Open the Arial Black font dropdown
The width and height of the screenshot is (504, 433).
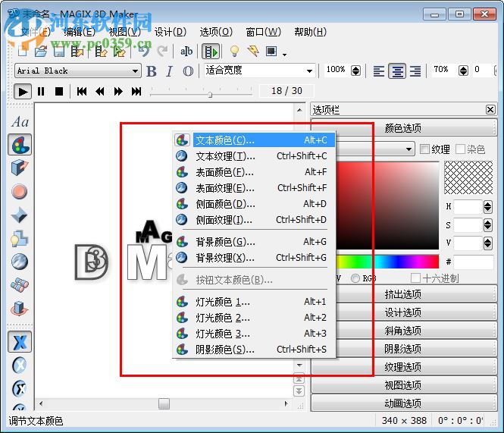(x=136, y=71)
